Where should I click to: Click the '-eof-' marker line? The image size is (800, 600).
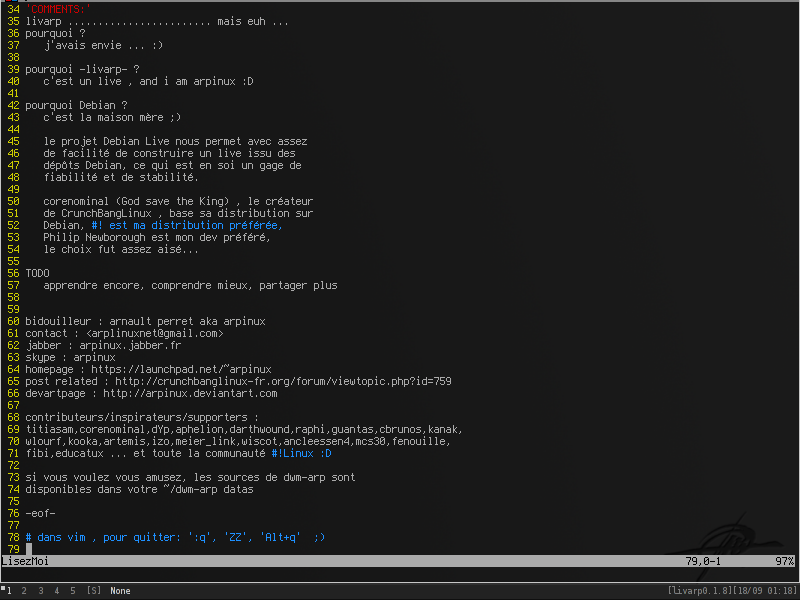(x=40, y=513)
